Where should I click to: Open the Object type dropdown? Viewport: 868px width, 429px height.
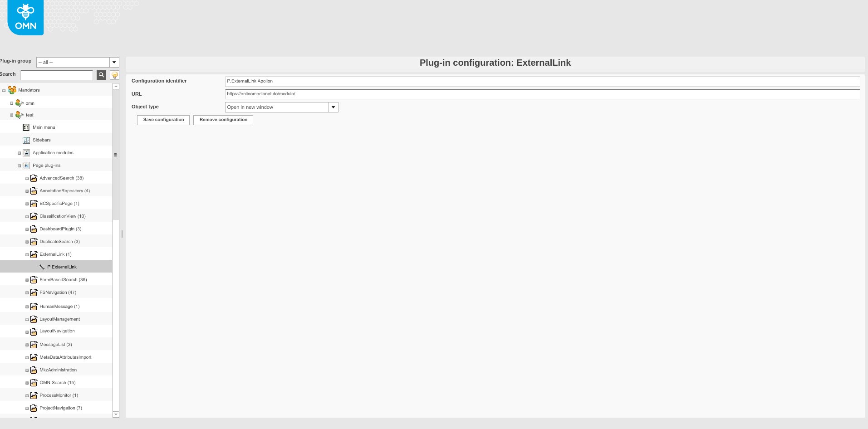pyautogui.click(x=333, y=107)
